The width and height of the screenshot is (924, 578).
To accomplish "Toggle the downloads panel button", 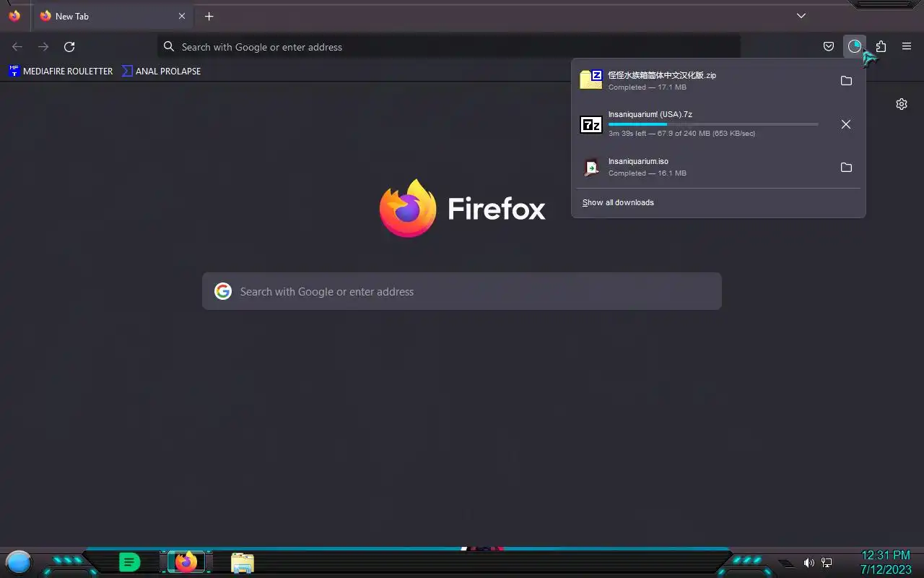I will (855, 46).
